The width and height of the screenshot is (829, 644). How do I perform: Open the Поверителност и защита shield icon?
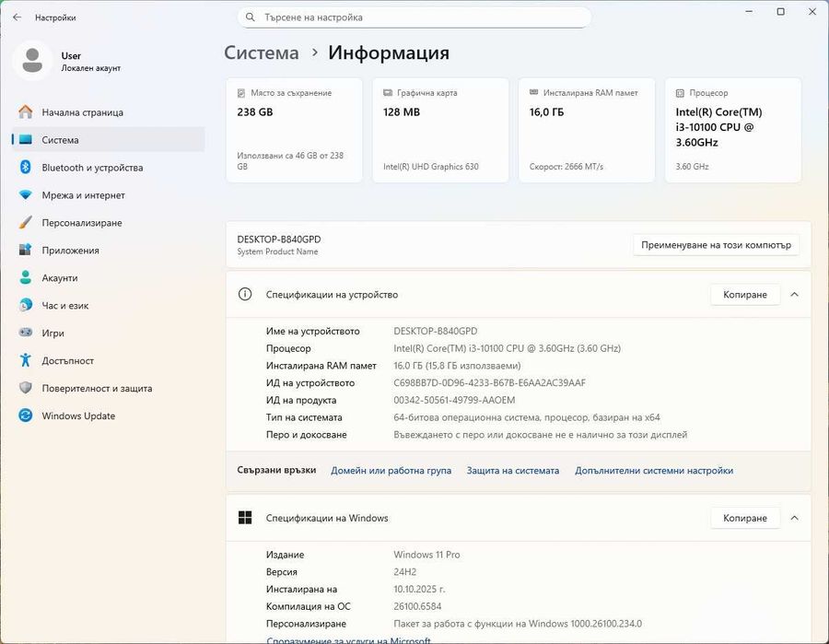26,388
